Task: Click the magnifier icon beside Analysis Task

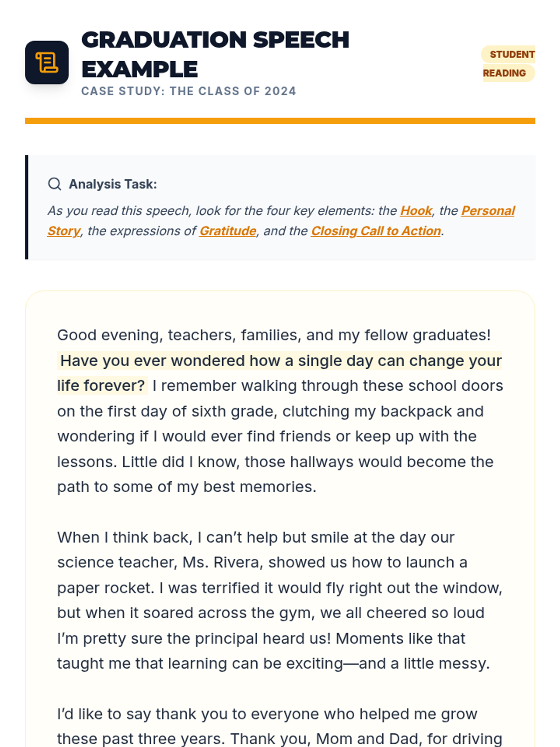Action: point(55,184)
